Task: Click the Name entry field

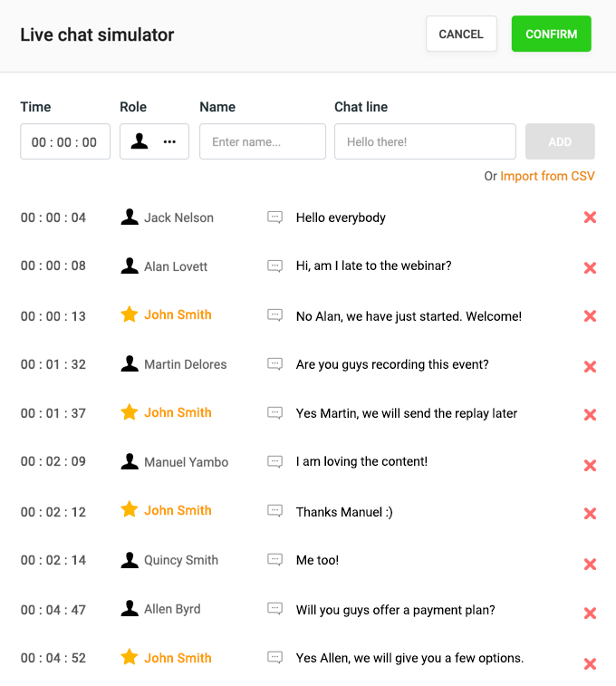Action: 262,141
